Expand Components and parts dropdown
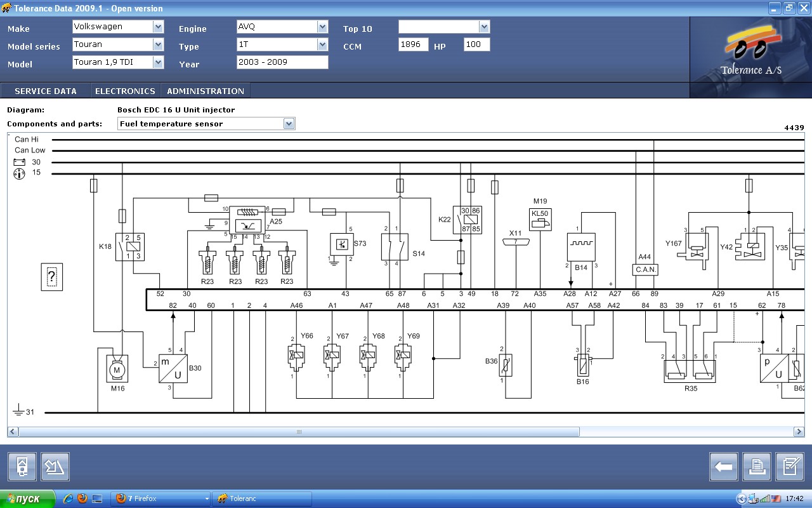This screenshot has width=812, height=508. coord(289,124)
